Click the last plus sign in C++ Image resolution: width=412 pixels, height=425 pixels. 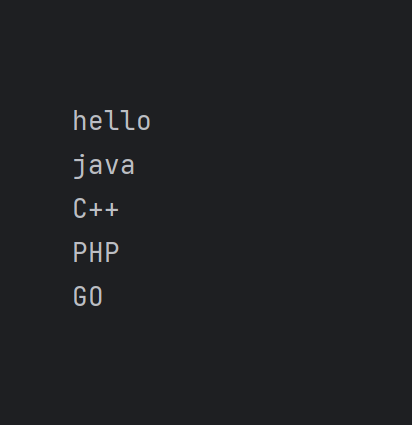pos(112,210)
